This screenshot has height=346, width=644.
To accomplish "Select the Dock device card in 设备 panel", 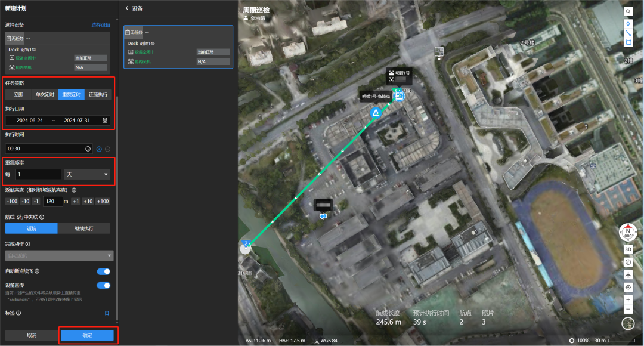I will coord(178,47).
